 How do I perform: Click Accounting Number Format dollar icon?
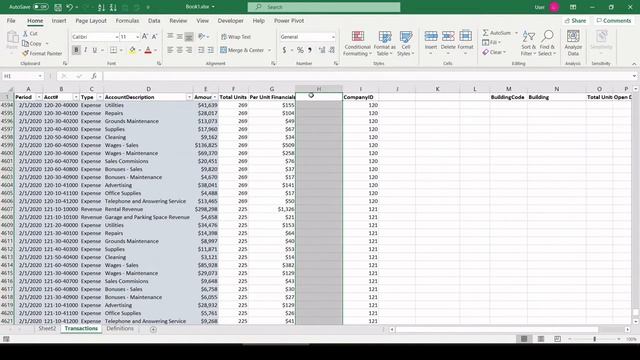[x=284, y=50]
